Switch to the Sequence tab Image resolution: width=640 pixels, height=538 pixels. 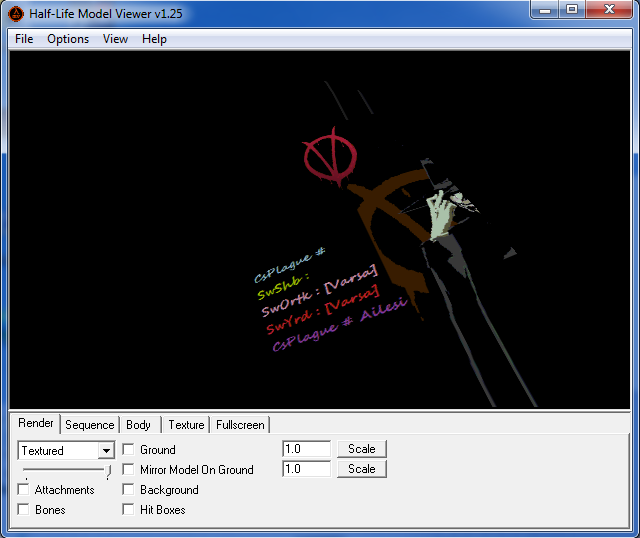[90, 425]
